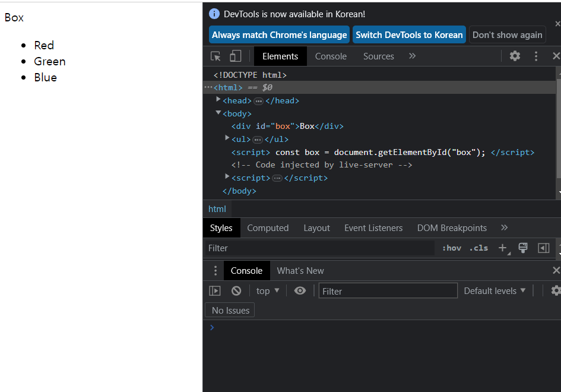Close the DevTools panel

(556, 56)
